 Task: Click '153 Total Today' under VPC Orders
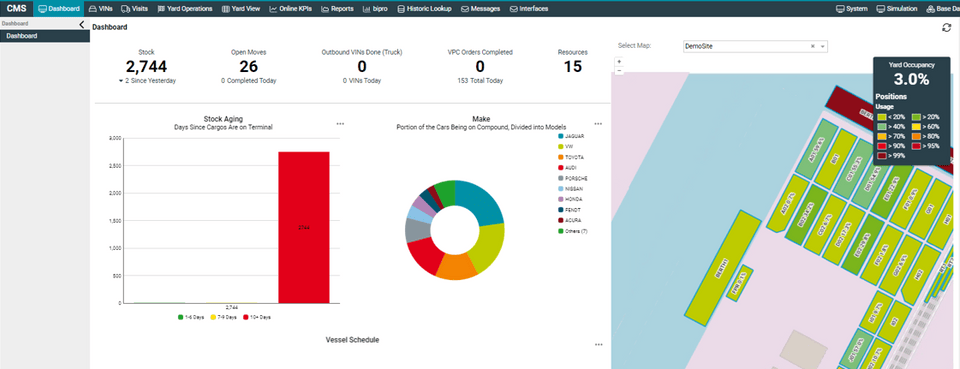click(x=480, y=81)
